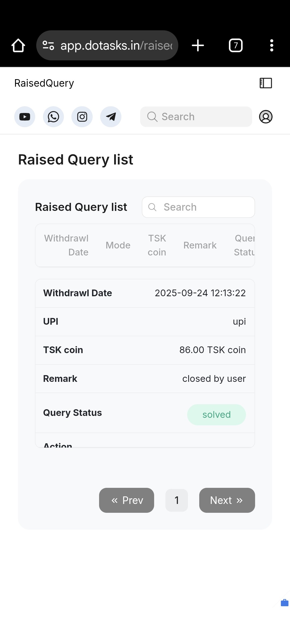Open the Telegram channel icon

[111, 117]
